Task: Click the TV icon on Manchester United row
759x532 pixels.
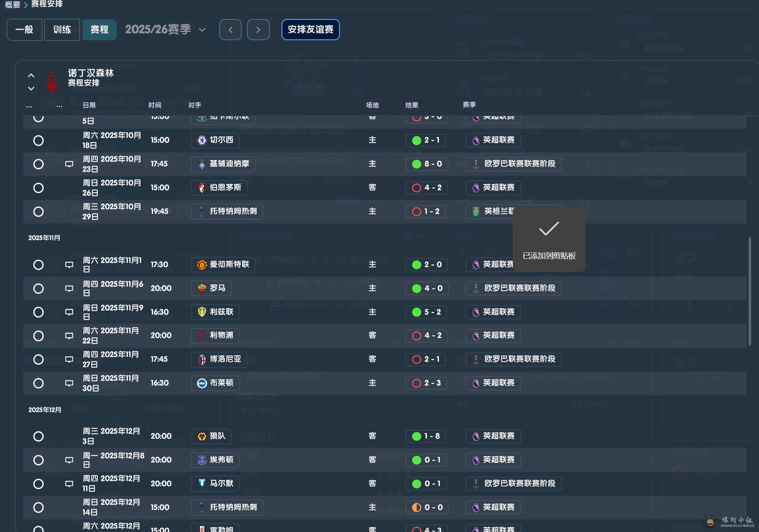Action: [x=69, y=265]
